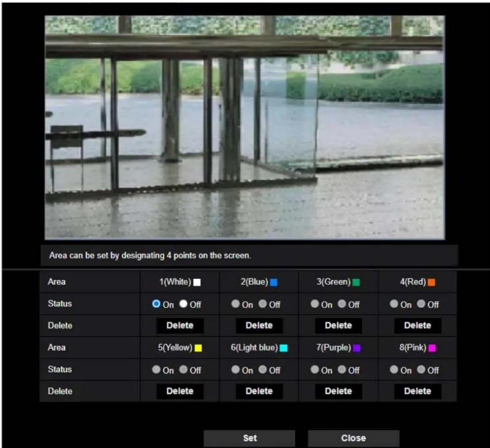Viewport: 490px width, 448px height.
Task: Enable Area 3 Green with On radio
Action: pyautogui.click(x=315, y=304)
